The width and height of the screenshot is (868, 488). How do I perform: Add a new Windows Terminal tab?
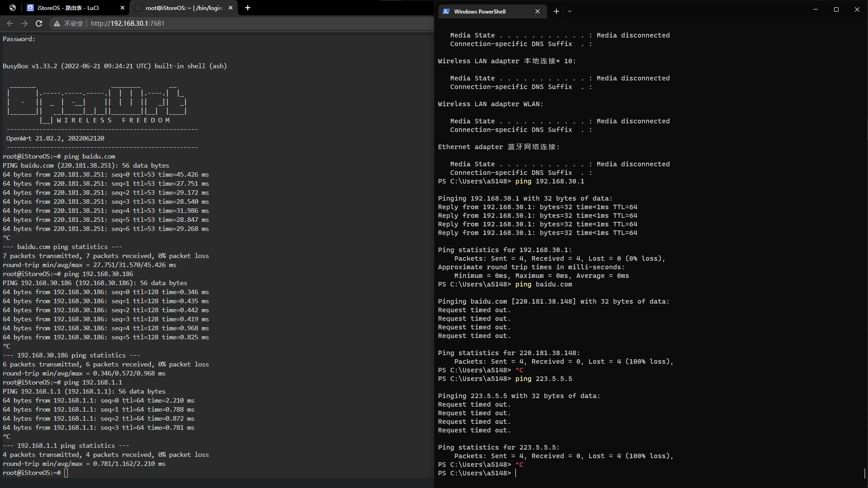point(557,11)
